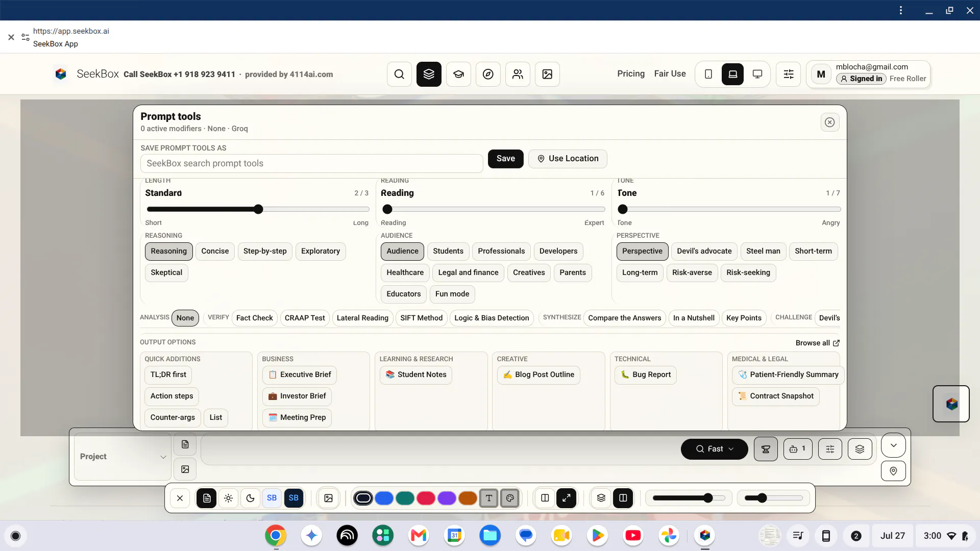980x551 pixels.
Task: Open the Project dropdown
Action: click(x=122, y=457)
